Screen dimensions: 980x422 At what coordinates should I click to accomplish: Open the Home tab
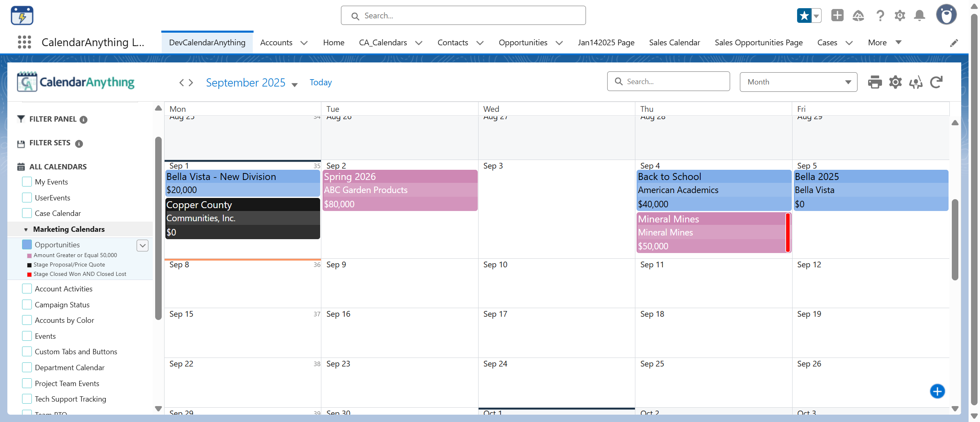[334, 42]
